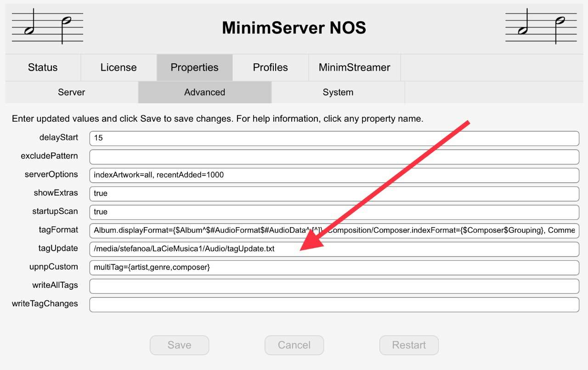Open help for excludePattern property name
The image size is (588, 370).
click(49, 156)
